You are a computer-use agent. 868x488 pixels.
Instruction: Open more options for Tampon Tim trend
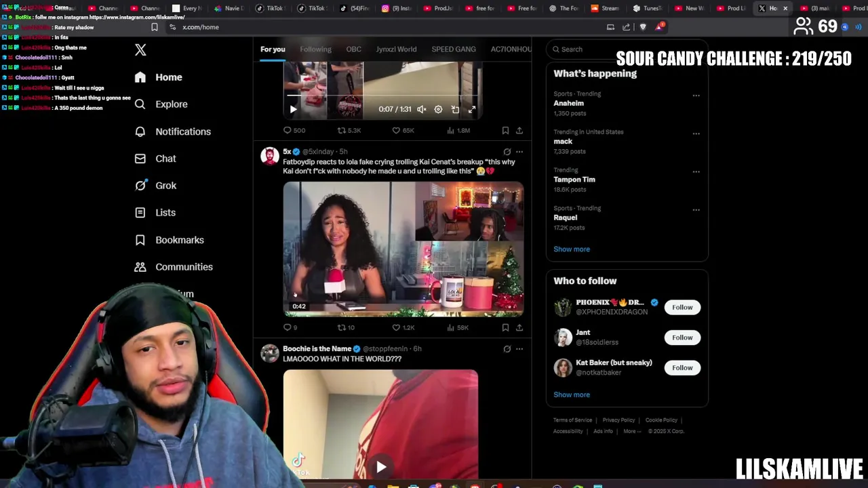pos(696,171)
